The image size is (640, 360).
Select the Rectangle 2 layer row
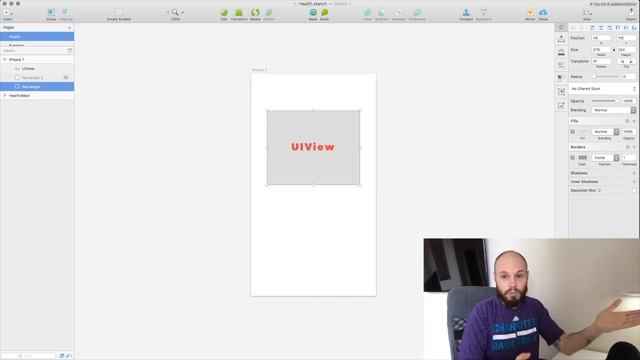click(37, 78)
